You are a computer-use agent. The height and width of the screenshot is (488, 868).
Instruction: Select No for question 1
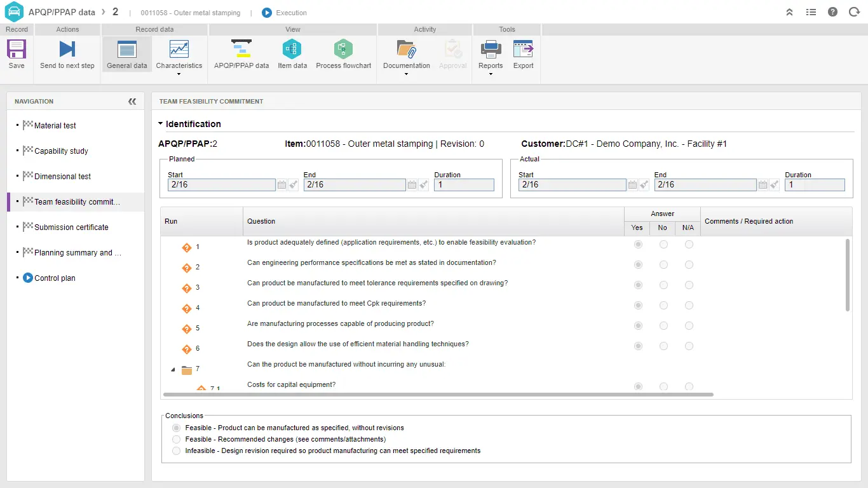(663, 245)
